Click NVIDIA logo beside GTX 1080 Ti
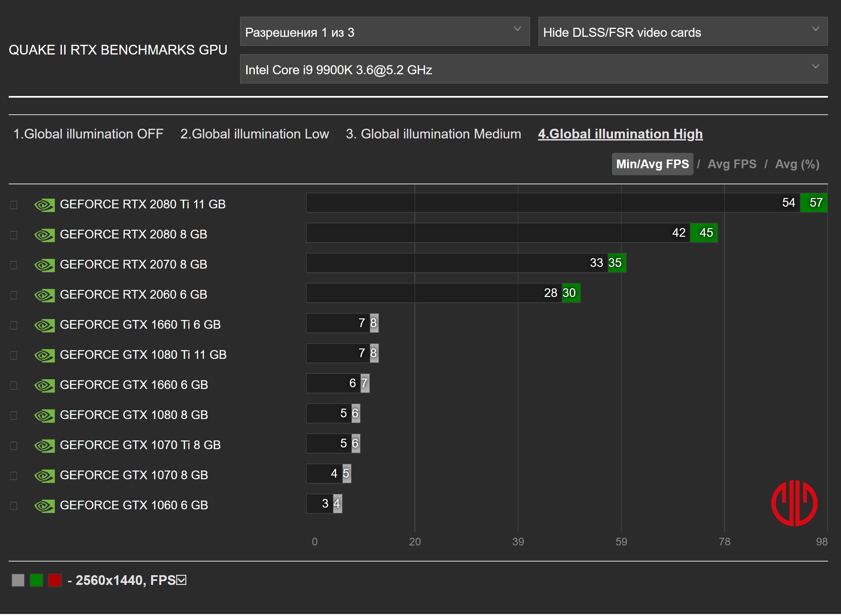This screenshot has height=616, width=841. point(44,355)
